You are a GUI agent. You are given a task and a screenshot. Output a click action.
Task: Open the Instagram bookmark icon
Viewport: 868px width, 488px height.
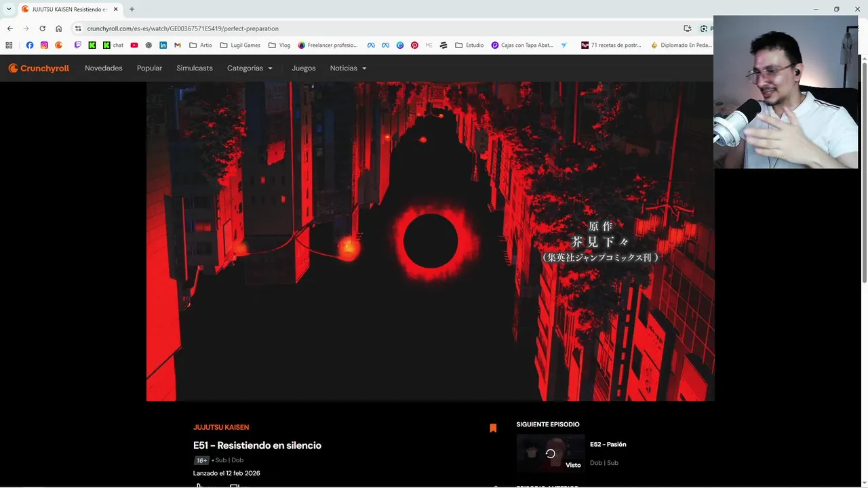click(x=44, y=45)
